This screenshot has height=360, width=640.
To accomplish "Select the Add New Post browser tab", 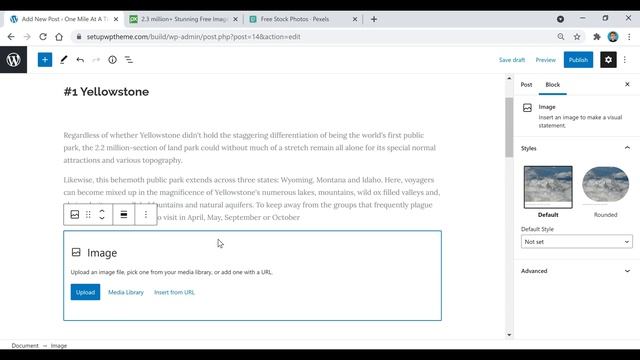I will pyautogui.click(x=64, y=19).
